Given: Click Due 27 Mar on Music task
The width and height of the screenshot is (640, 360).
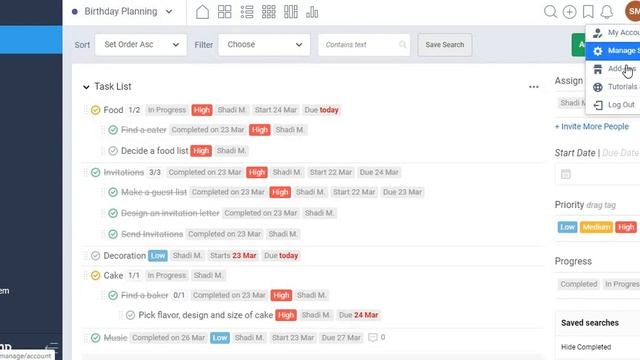Looking at the screenshot, I should tap(341, 338).
